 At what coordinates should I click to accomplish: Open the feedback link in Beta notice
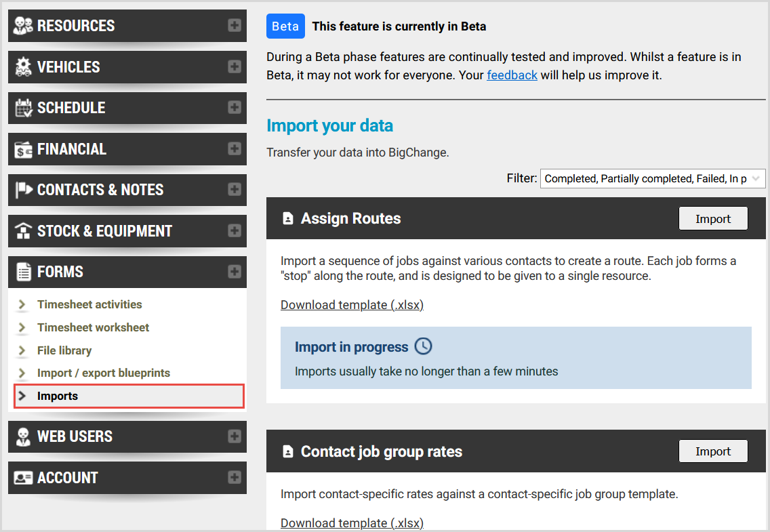coord(512,75)
